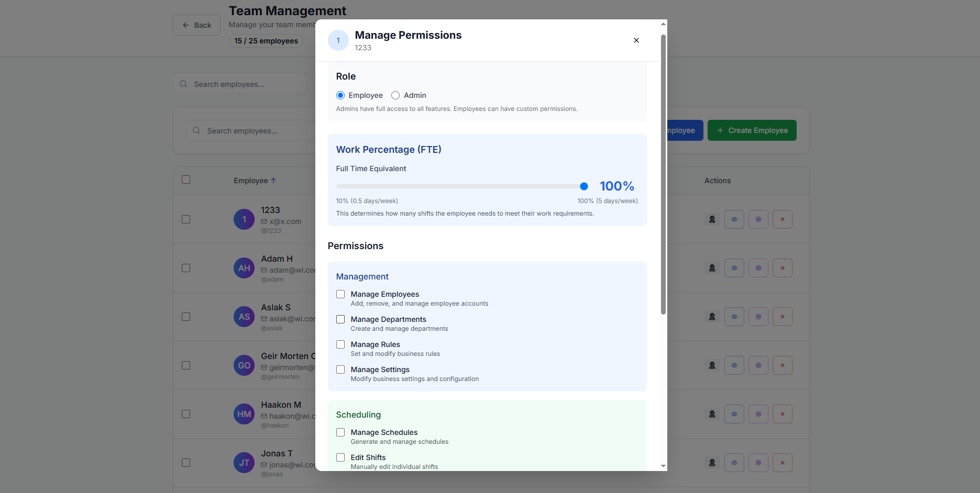Click the user role icon for Jonas T
Screen dimensions: 980x493
[712, 463]
